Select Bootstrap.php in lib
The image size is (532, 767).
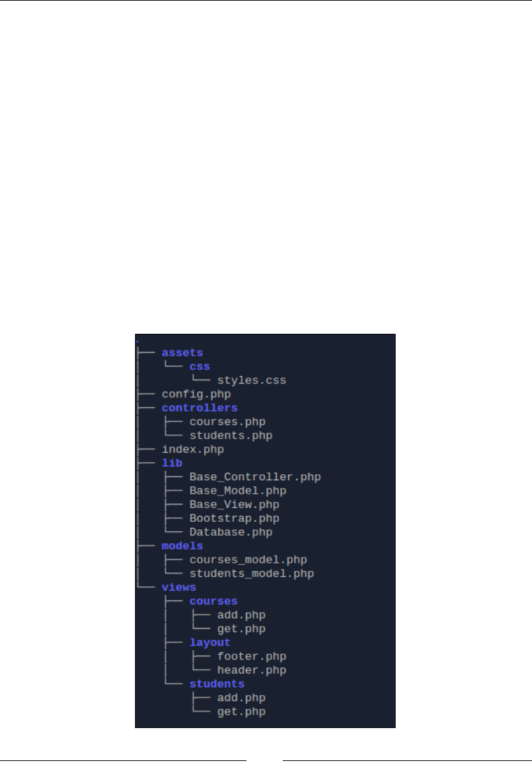[x=234, y=518]
